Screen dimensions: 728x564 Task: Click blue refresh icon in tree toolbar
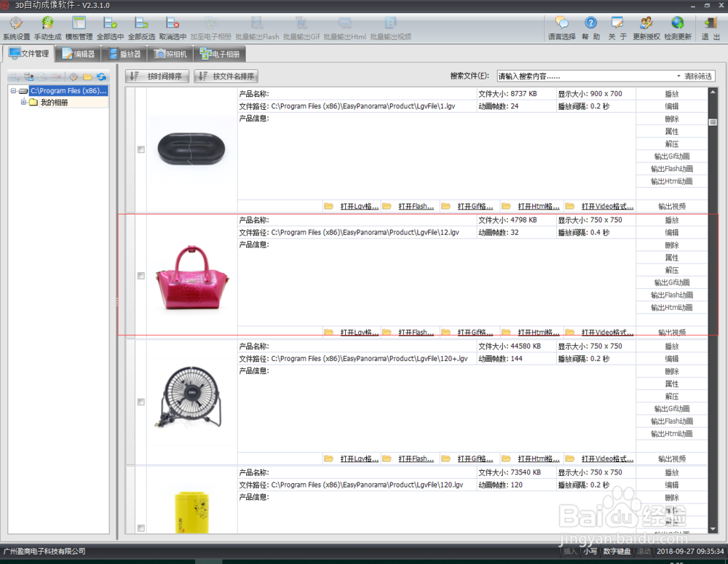[x=101, y=77]
